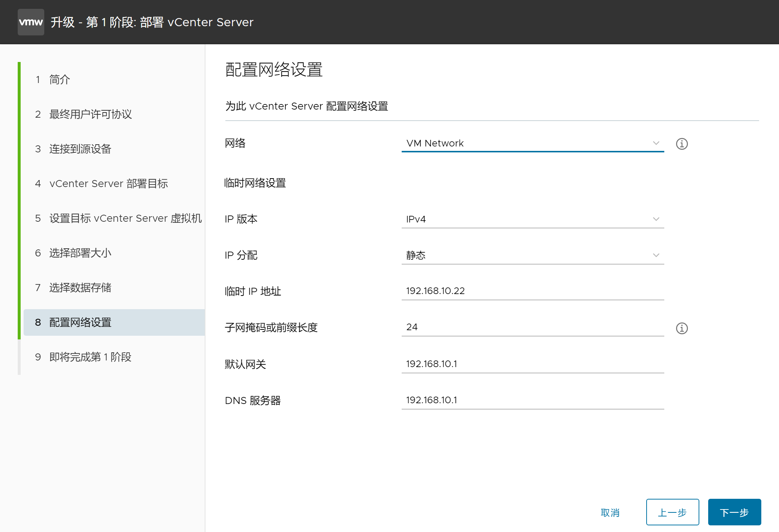Click the 默认网关 label
The width and height of the screenshot is (779, 532).
click(246, 365)
